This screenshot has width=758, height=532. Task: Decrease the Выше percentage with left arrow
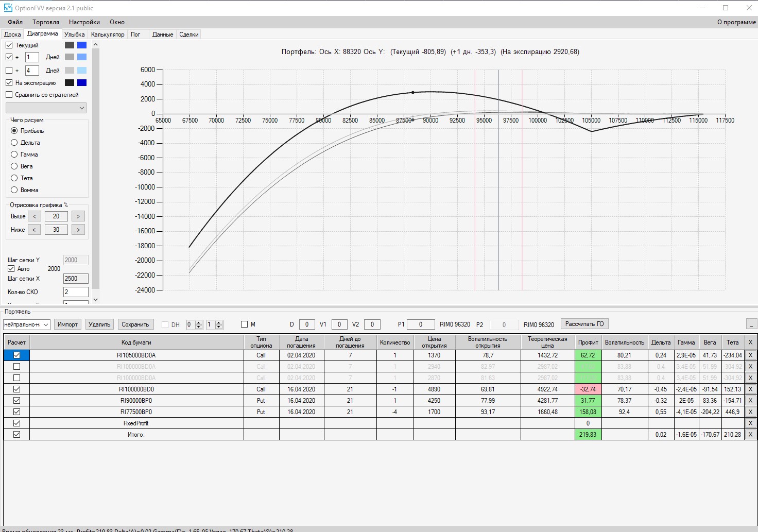(x=35, y=216)
